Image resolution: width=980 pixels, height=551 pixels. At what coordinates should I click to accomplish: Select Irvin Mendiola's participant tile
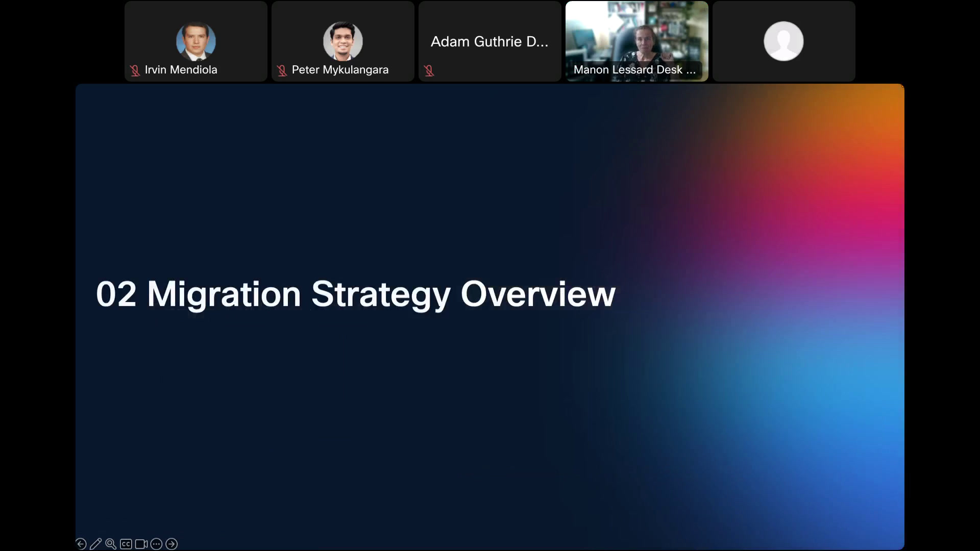196,41
